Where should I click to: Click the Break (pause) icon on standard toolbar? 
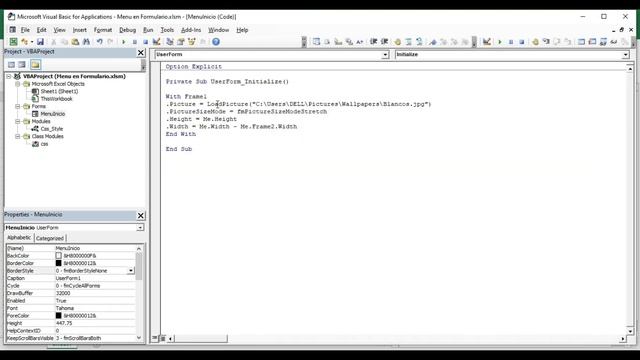[134, 42]
